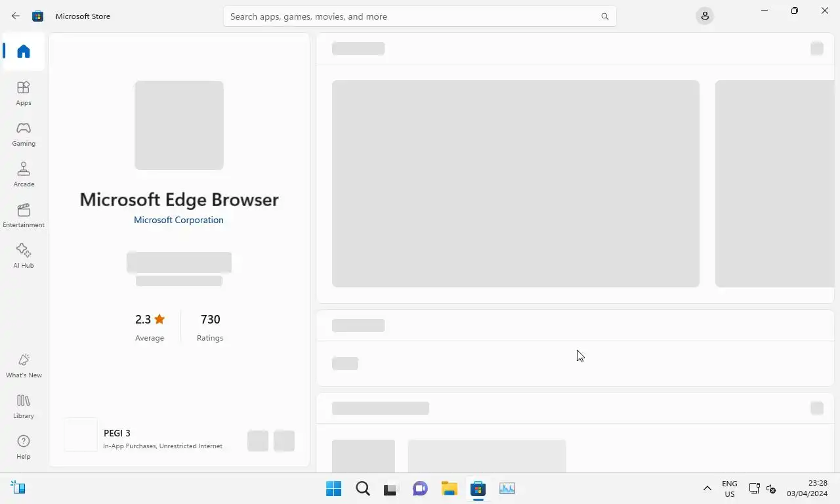Go back using the back arrow
The width and height of the screenshot is (840, 504).
[16, 16]
